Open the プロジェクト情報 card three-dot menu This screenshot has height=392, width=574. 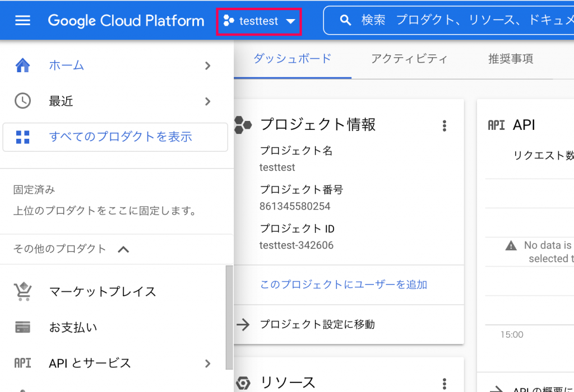(445, 126)
